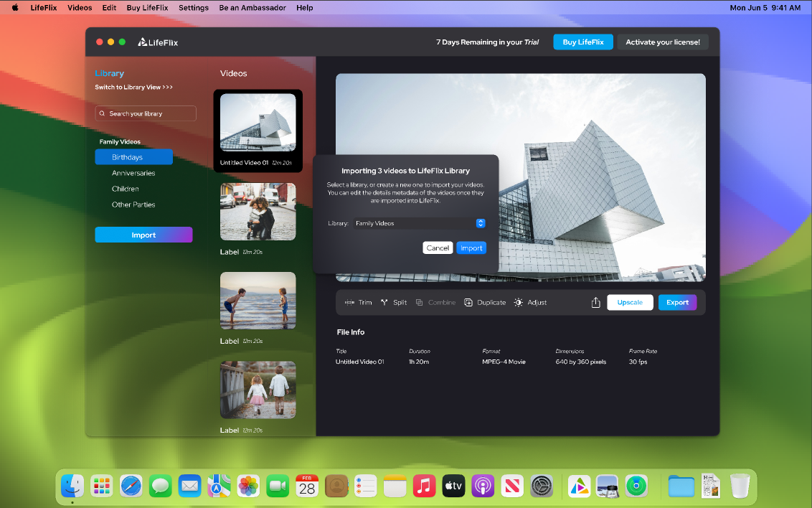Click Activate your license button
The width and height of the screenshot is (812, 508).
coord(663,42)
